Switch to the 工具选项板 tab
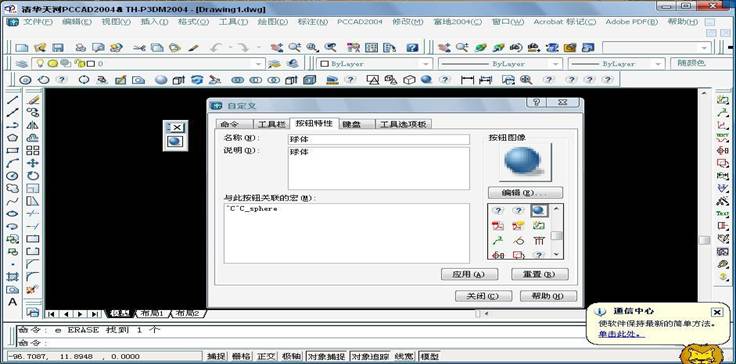The image size is (736, 364). click(404, 124)
